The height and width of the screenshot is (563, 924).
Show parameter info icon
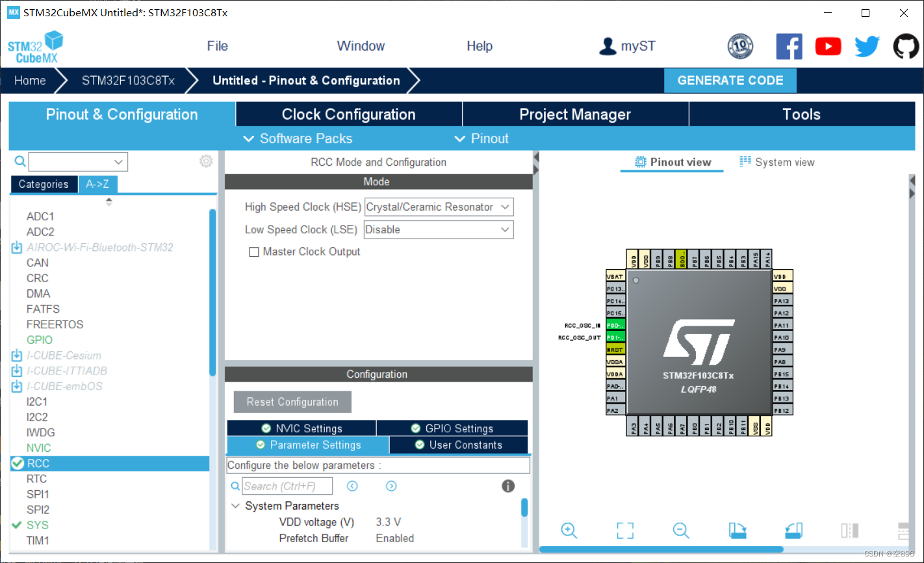[508, 486]
